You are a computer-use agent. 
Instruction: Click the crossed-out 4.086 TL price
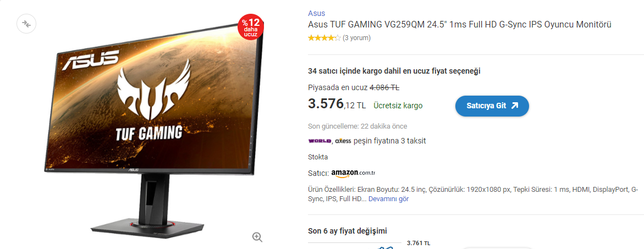point(385,87)
